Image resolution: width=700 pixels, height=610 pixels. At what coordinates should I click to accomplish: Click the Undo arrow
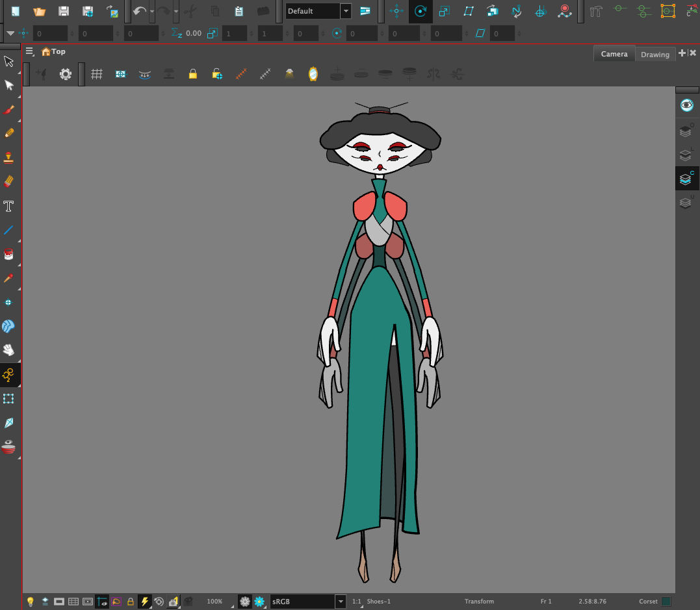coord(139,10)
